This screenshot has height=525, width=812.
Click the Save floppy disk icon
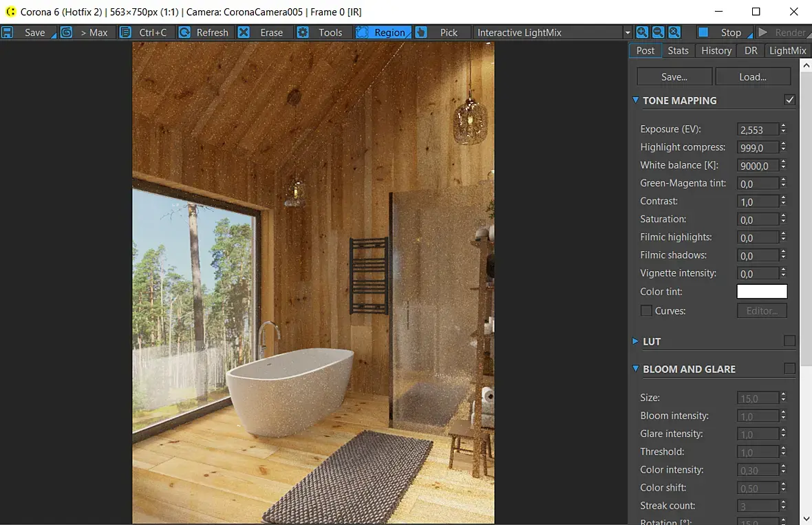8,32
